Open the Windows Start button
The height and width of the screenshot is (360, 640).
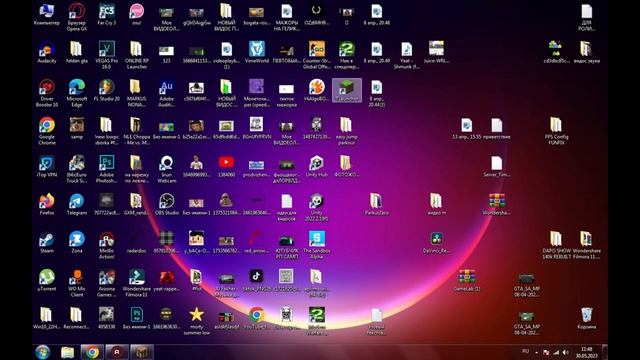coord(43,351)
